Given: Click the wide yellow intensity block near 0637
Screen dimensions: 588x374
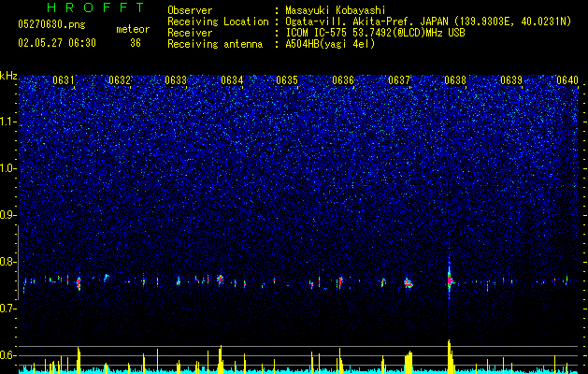Looking at the screenshot, I should [x=409, y=361].
